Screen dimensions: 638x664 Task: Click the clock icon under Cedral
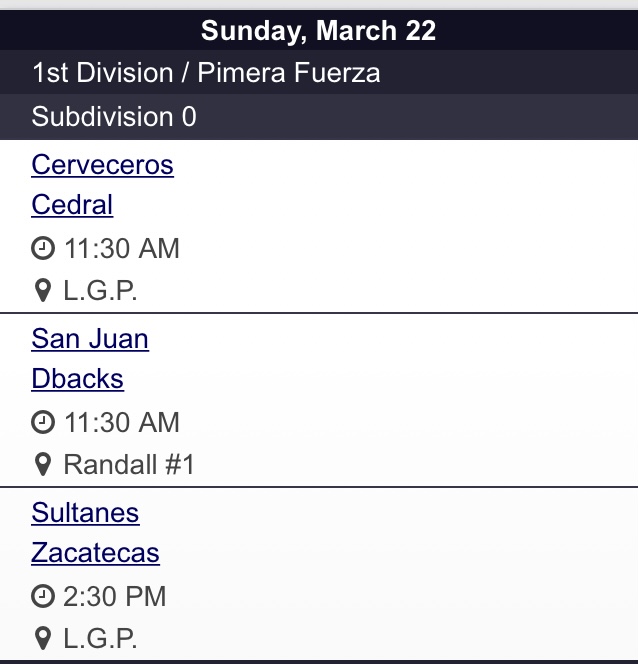point(43,249)
